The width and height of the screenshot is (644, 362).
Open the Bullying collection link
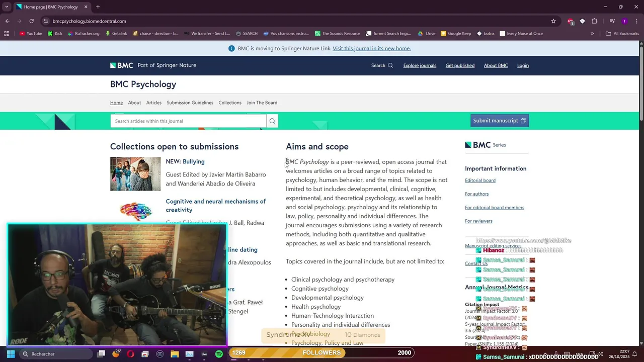(193, 161)
